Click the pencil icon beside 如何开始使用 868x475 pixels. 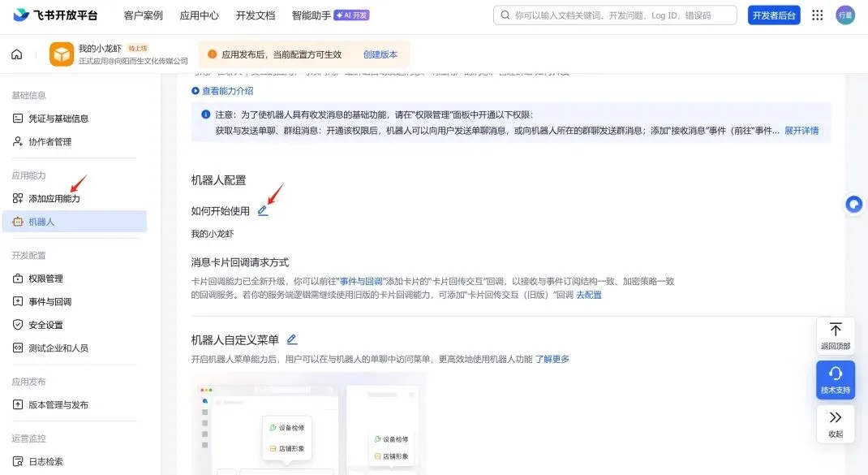coord(263,210)
